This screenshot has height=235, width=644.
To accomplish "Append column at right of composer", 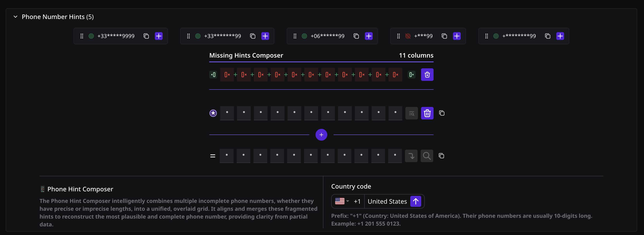I will tap(411, 74).
